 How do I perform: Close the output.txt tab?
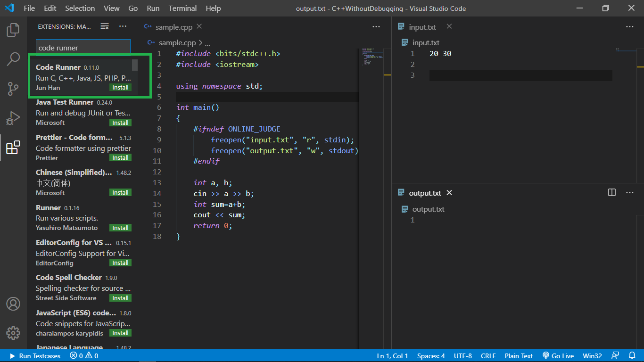coord(449,193)
